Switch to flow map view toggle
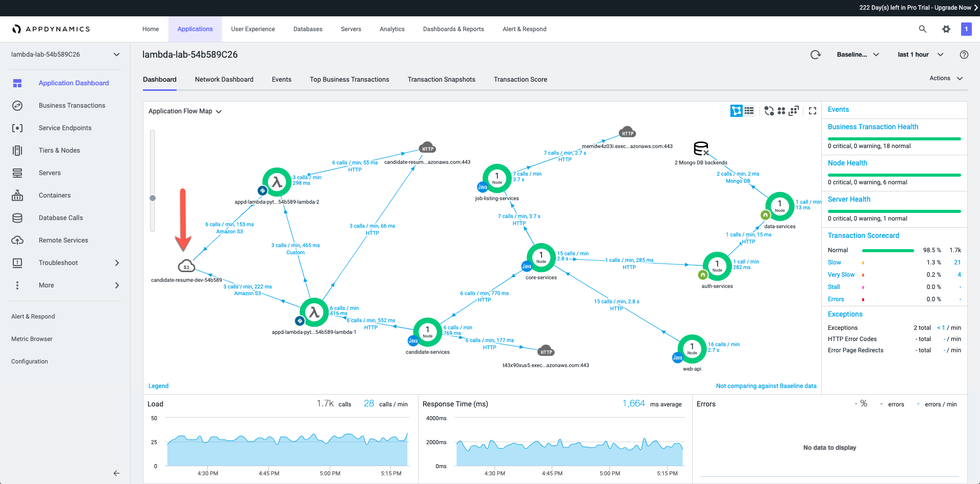This screenshot has width=980, height=484. click(x=736, y=111)
